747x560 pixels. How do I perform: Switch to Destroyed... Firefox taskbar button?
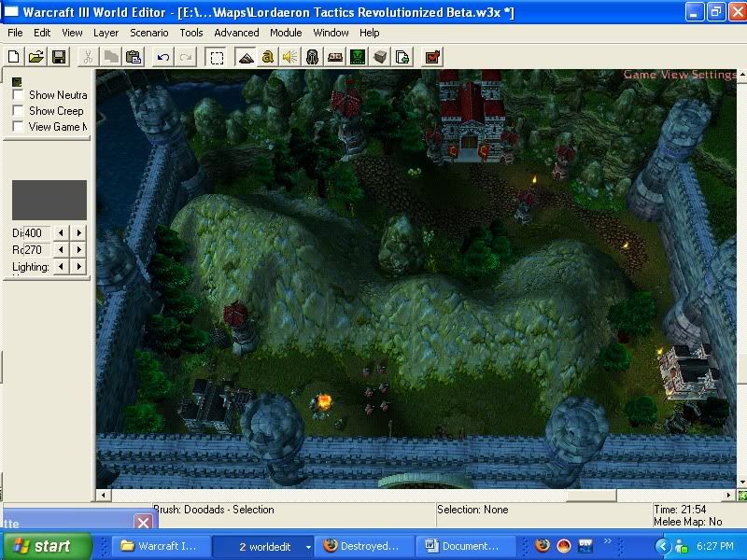point(364,546)
